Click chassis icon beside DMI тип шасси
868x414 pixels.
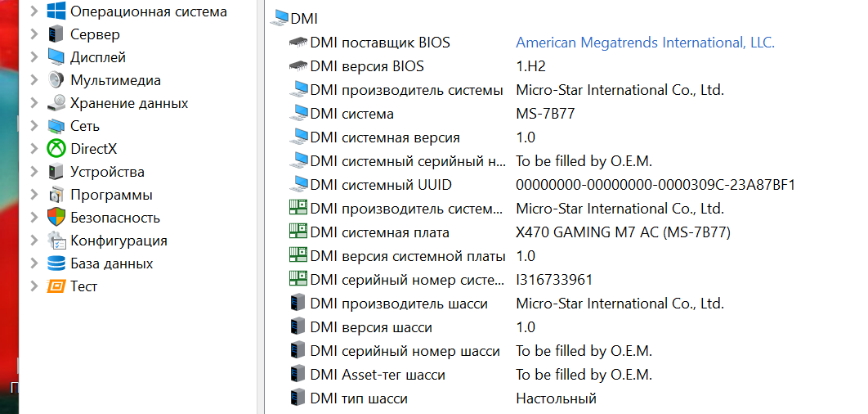(298, 398)
